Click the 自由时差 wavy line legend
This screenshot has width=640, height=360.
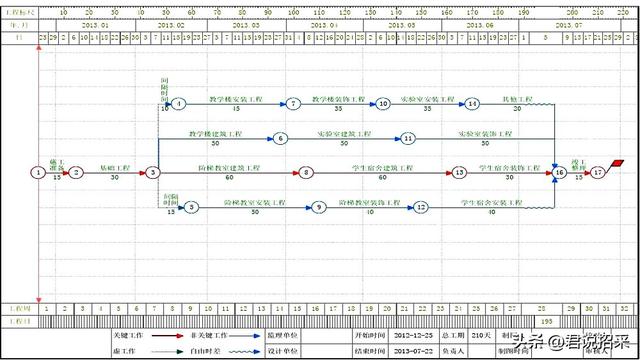click(x=244, y=351)
